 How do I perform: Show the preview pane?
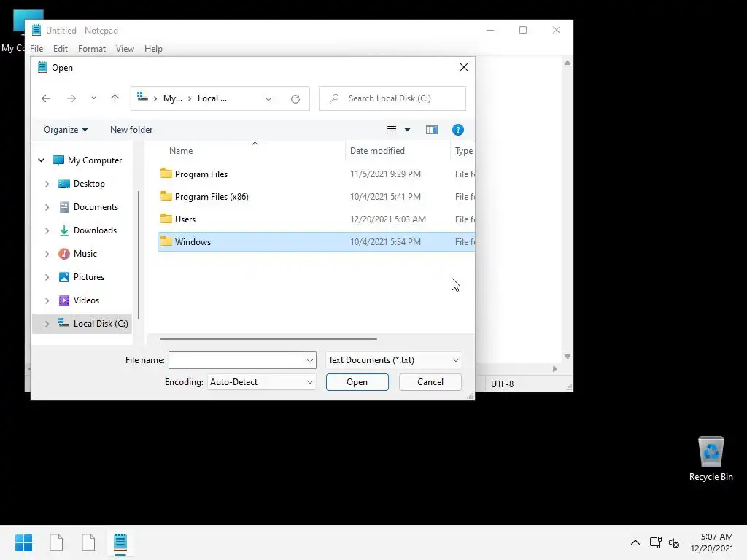[x=432, y=130]
